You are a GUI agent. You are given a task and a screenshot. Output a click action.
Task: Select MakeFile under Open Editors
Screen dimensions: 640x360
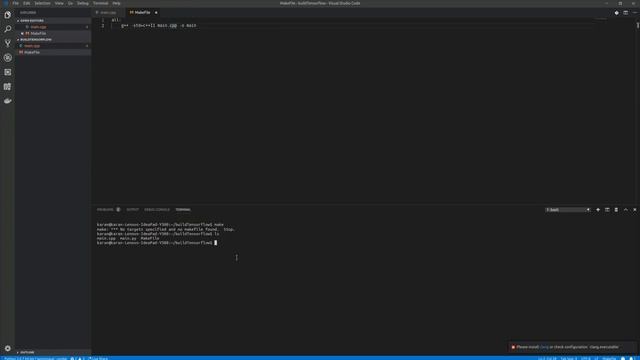[53, 33]
